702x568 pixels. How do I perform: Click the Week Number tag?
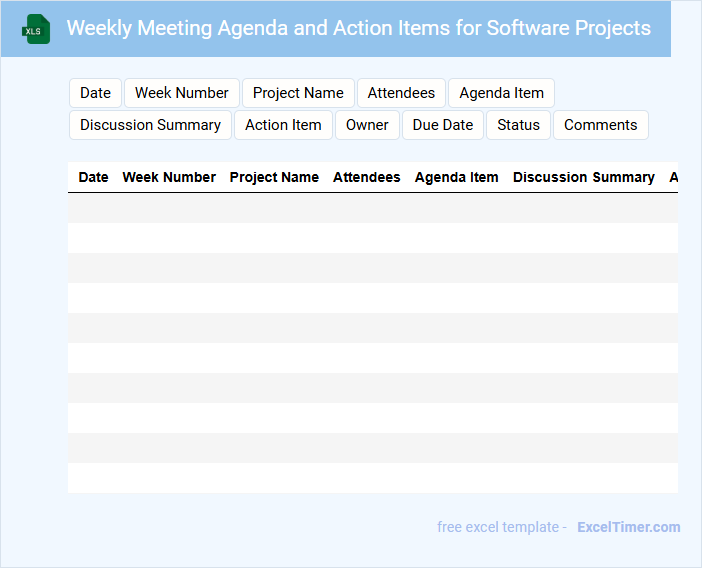pyautogui.click(x=182, y=93)
